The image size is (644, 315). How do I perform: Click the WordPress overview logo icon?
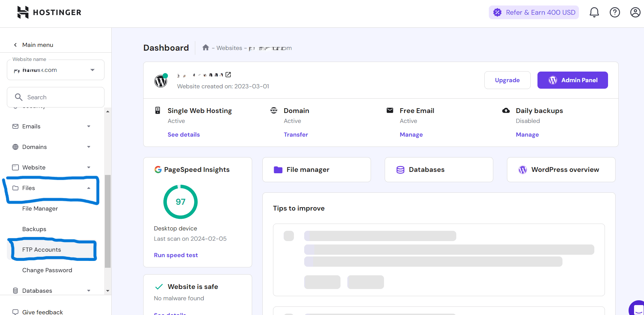(523, 170)
